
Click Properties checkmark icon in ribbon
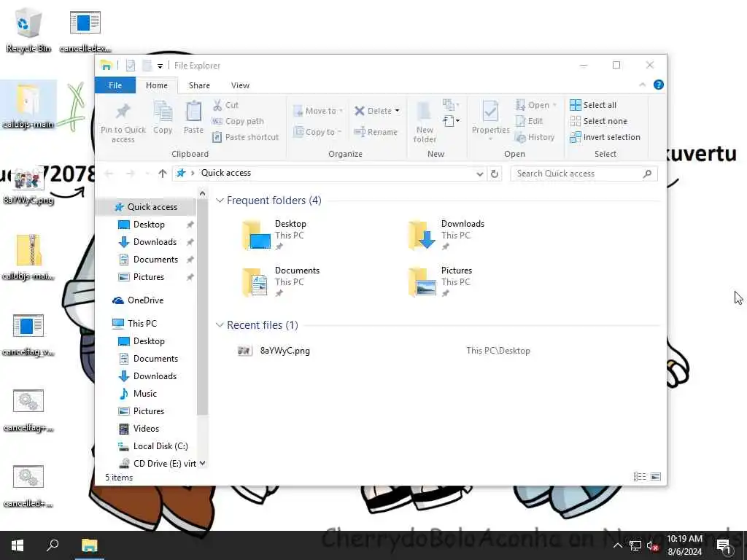click(490, 112)
